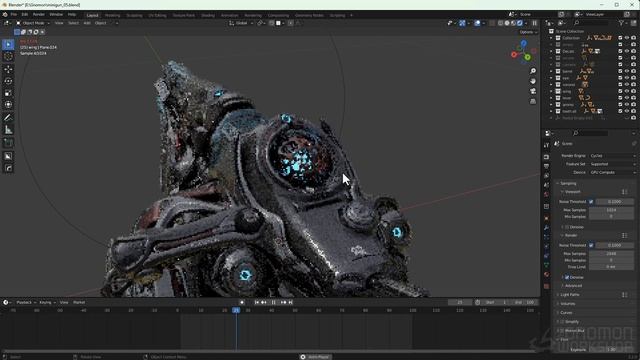
Task: Click the Blender logo menu icon
Action: pos(5,14)
